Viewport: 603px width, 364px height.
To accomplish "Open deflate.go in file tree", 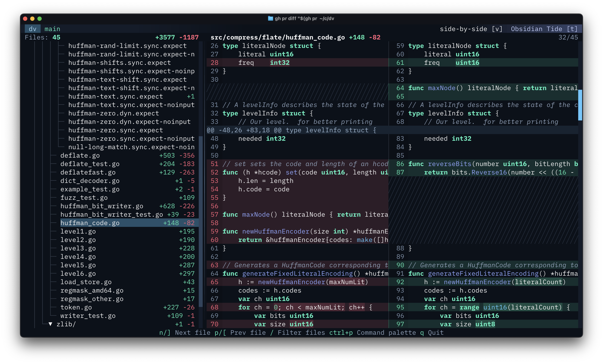I will tap(80, 155).
